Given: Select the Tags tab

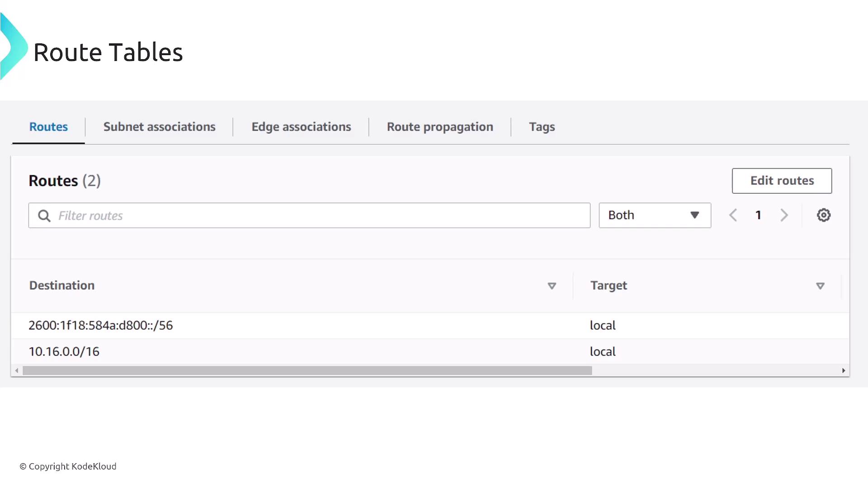Looking at the screenshot, I should (x=542, y=127).
